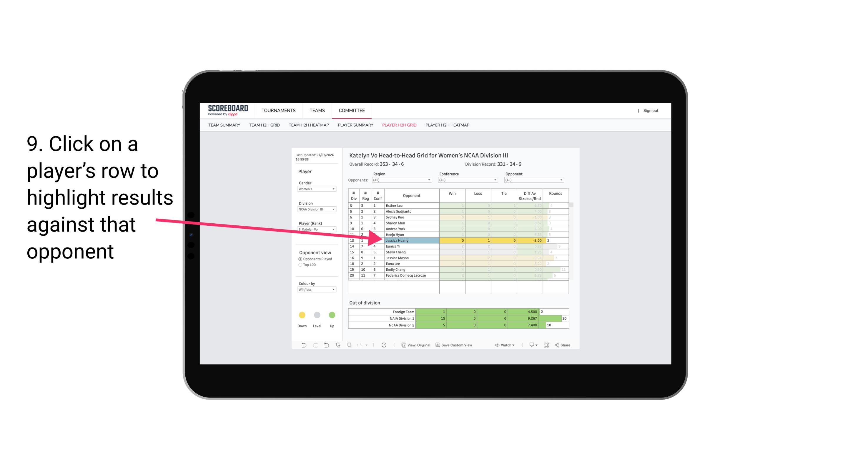
Task: Click the clock/history icon in toolbar
Action: [x=384, y=345]
